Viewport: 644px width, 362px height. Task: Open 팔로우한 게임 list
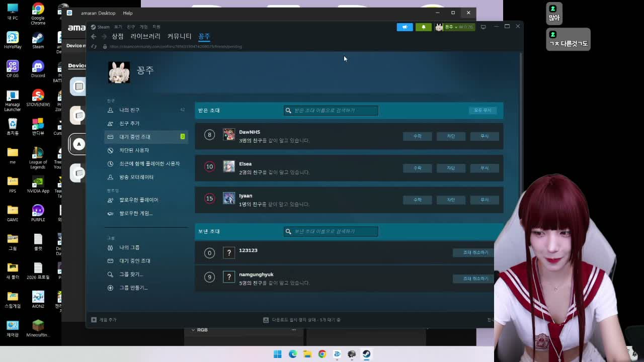coord(146,213)
